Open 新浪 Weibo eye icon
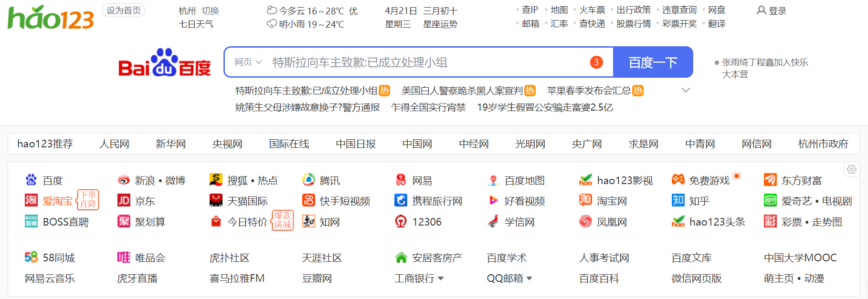 [124, 180]
